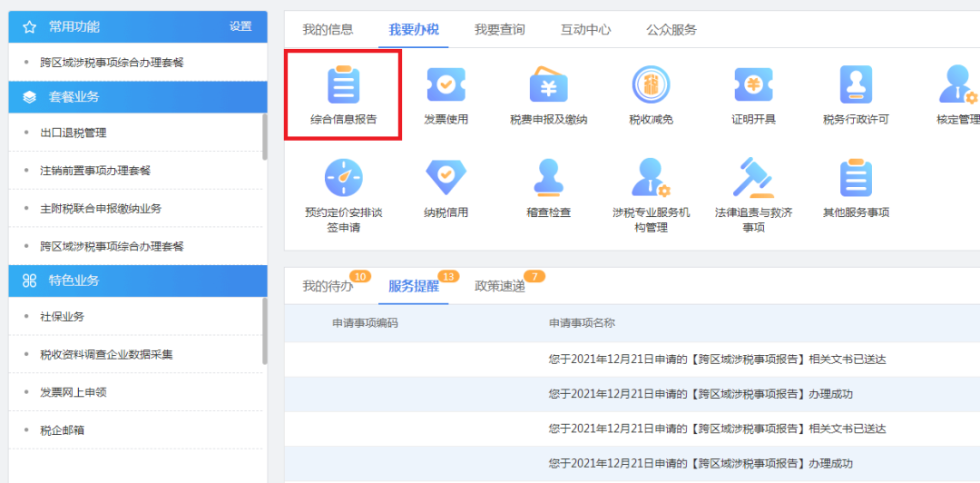
Task: Click the 7 badge on 政策速递
Action: pyautogui.click(x=534, y=276)
